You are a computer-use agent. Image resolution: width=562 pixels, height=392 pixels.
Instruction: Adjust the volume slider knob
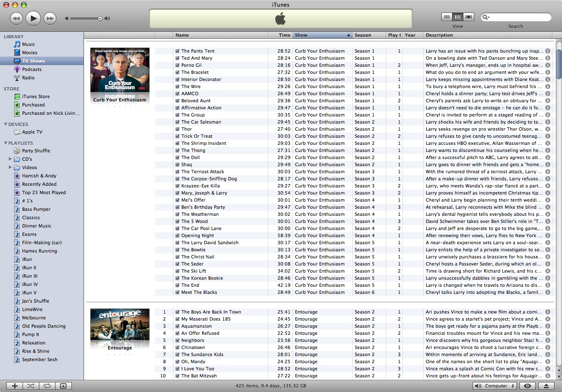[x=100, y=18]
